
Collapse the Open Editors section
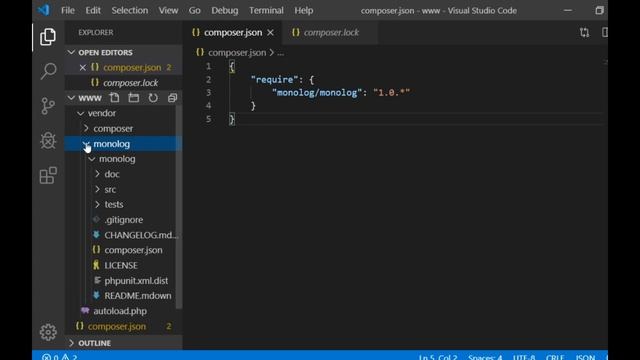[x=71, y=52]
